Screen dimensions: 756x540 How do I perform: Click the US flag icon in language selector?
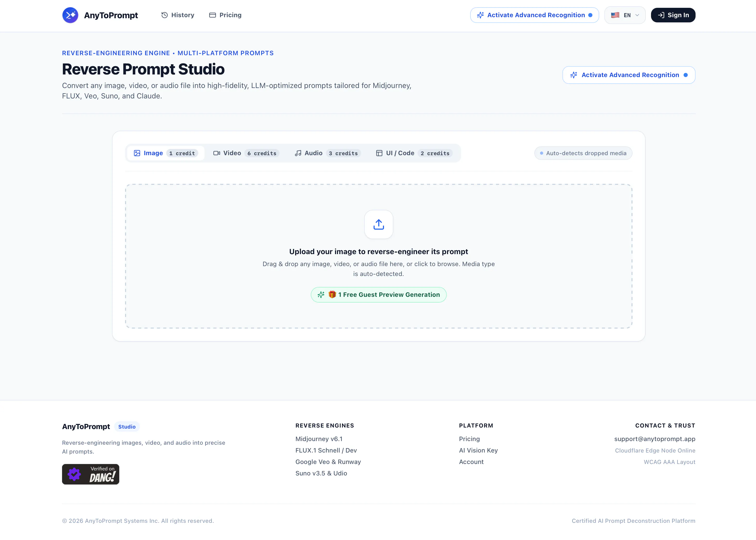coord(615,15)
